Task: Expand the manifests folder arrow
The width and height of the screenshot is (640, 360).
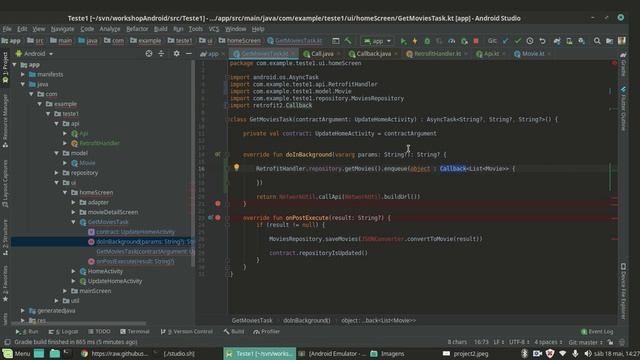Action: tap(23, 74)
